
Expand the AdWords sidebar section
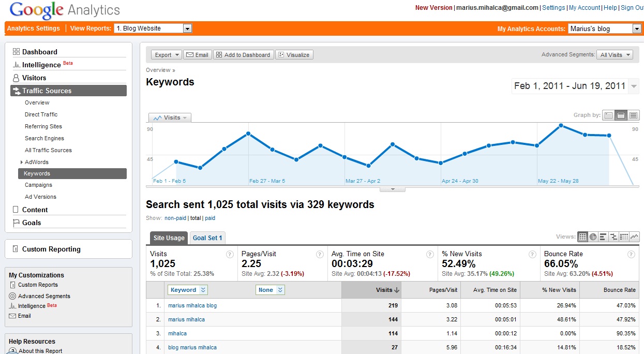21,162
